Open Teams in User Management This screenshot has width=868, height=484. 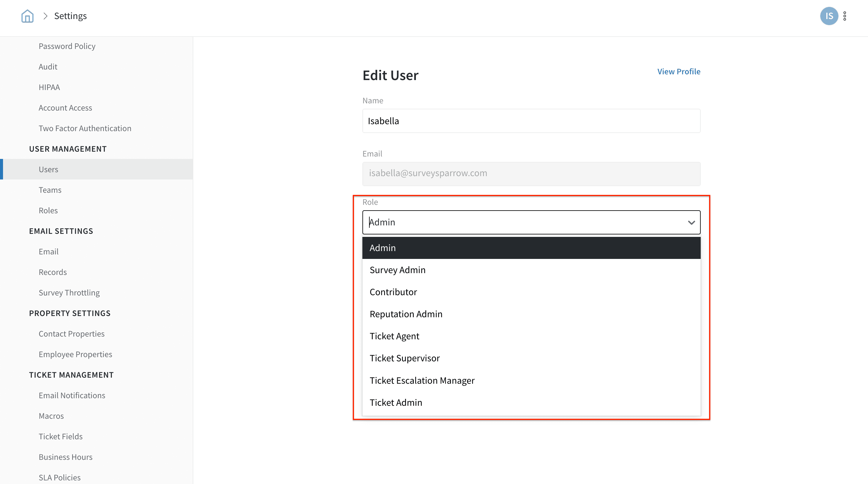pyautogui.click(x=50, y=190)
